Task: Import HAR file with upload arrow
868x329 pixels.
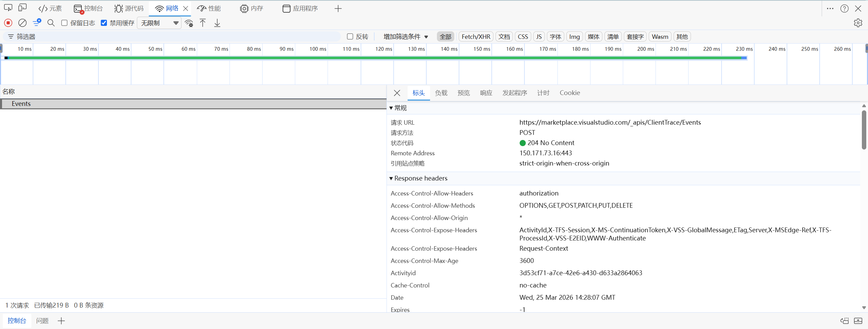Action: (203, 23)
